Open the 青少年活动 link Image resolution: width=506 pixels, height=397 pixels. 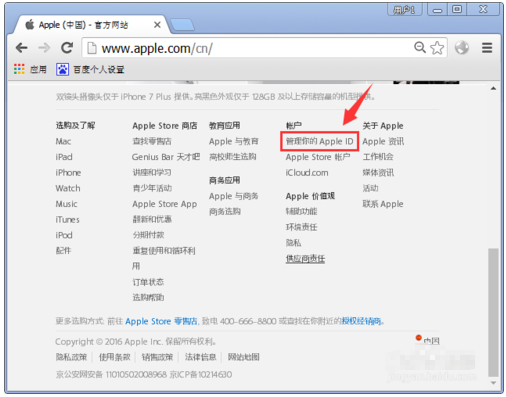pos(152,188)
